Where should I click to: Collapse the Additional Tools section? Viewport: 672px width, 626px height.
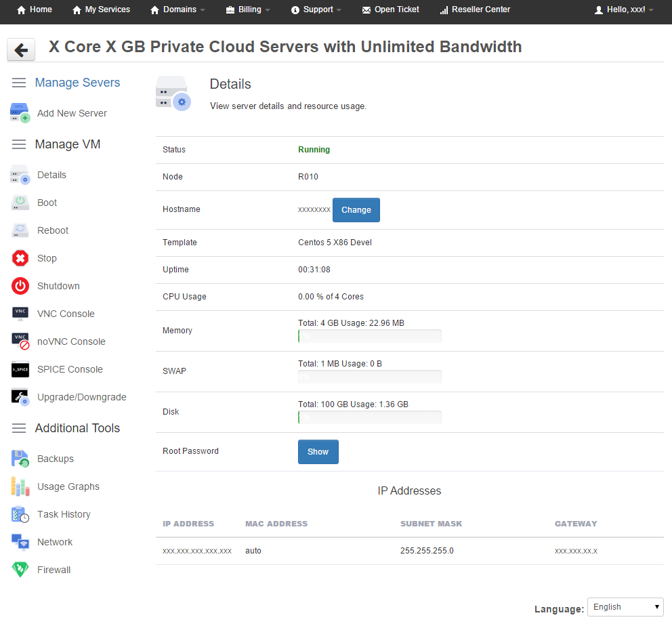pyautogui.click(x=19, y=428)
